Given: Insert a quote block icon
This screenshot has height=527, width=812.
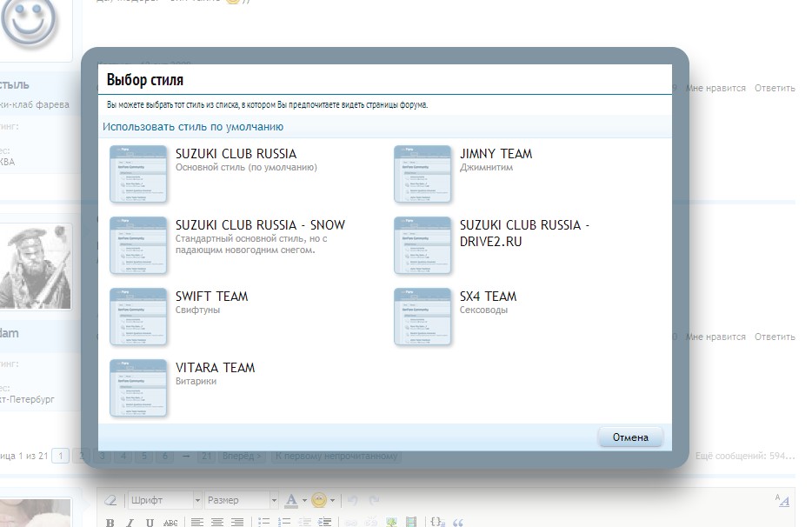Looking at the screenshot, I should [458, 523].
